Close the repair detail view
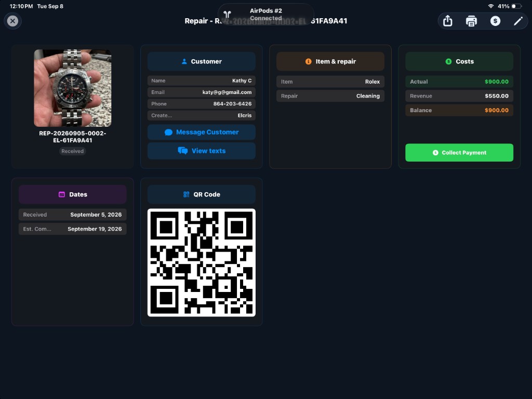Screen dimensions: 532x399 12,21
